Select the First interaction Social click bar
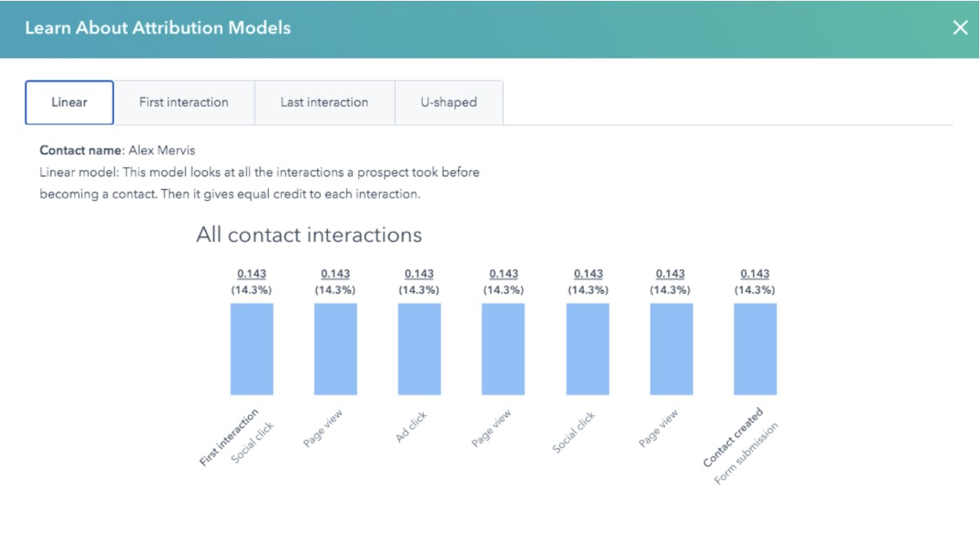 250,349
